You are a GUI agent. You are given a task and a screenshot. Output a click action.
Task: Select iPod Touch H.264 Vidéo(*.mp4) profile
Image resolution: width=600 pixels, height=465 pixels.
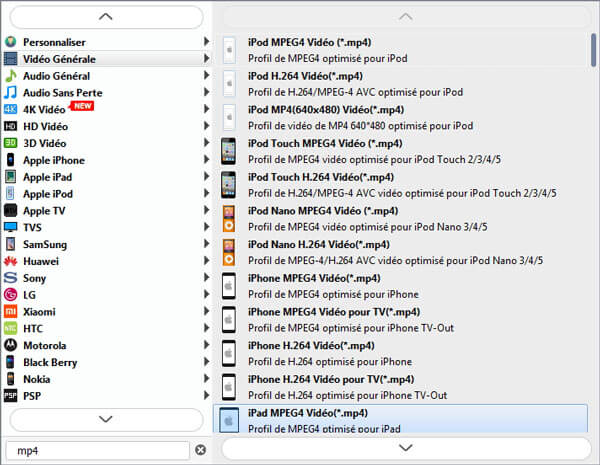[401, 185]
